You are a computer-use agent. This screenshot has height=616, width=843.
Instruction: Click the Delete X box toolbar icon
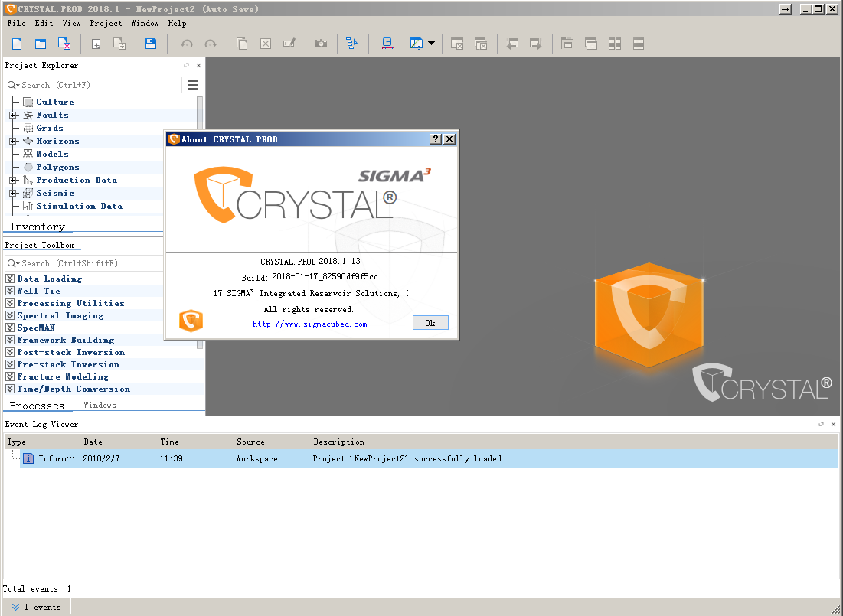266,44
